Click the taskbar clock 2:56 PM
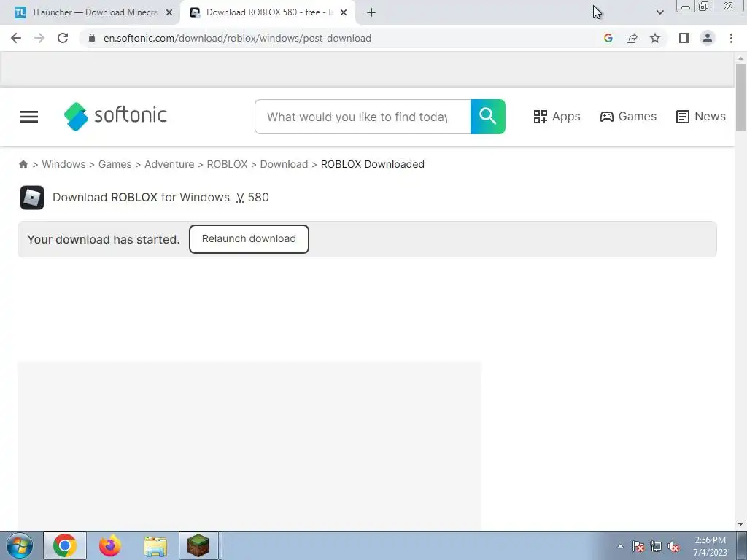The height and width of the screenshot is (560, 747). [710, 540]
